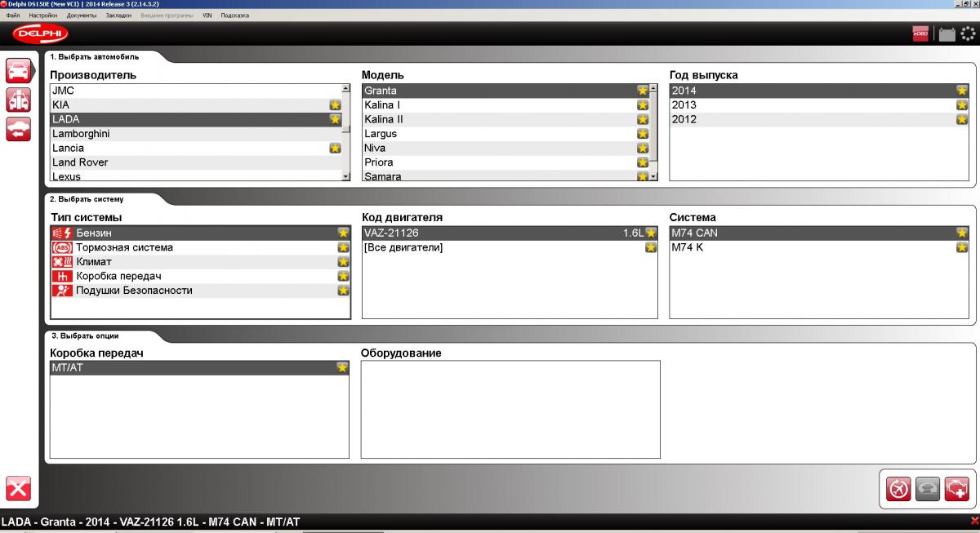The height and width of the screenshot is (533, 980).
Task: Open the vehicle selection icon in left sidebar
Action: [x=19, y=70]
